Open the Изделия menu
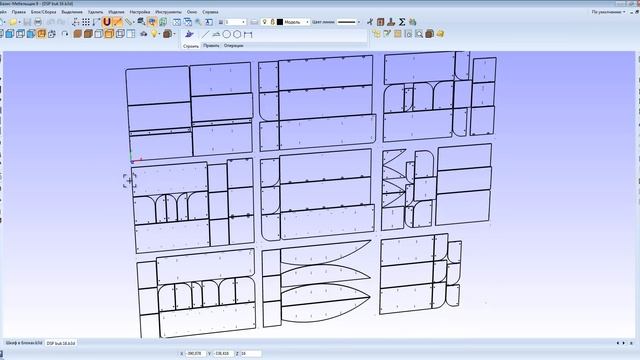Viewport: 640px width, 360px height. pyautogui.click(x=116, y=12)
